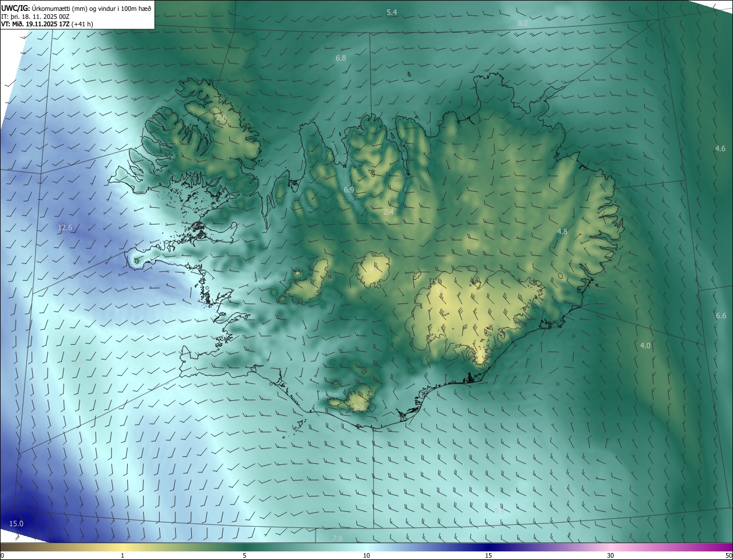Click the map value label '2.4'
The height and width of the screenshot is (560, 733).
click(388, 212)
